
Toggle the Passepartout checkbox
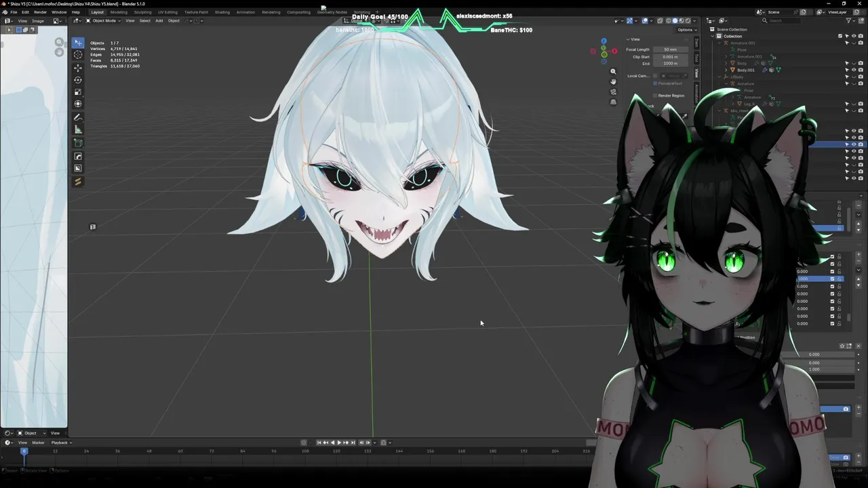click(x=655, y=83)
